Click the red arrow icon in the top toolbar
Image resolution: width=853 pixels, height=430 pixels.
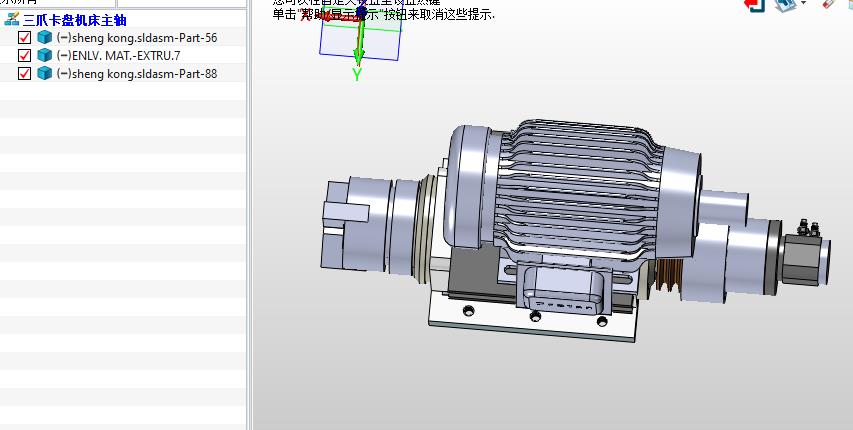pyautogui.click(x=755, y=4)
